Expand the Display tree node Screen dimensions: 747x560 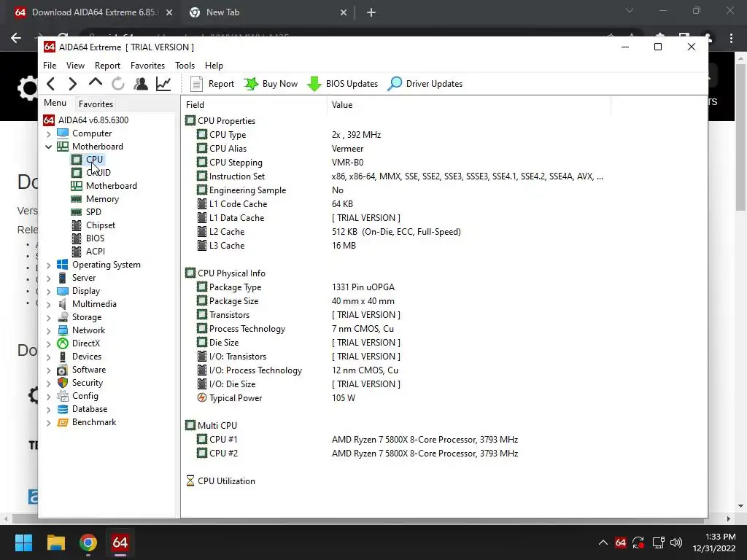(x=49, y=292)
